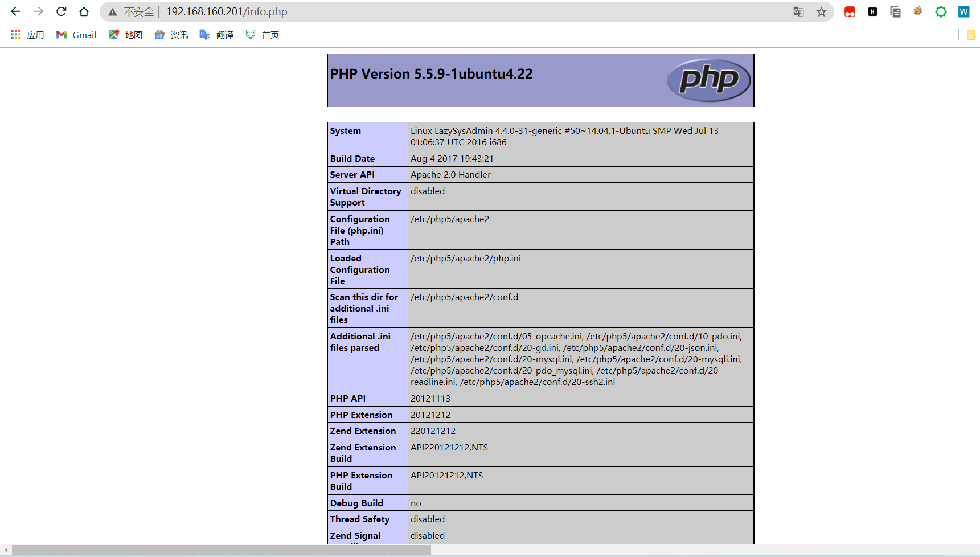Click the black H extension icon

click(x=872, y=12)
